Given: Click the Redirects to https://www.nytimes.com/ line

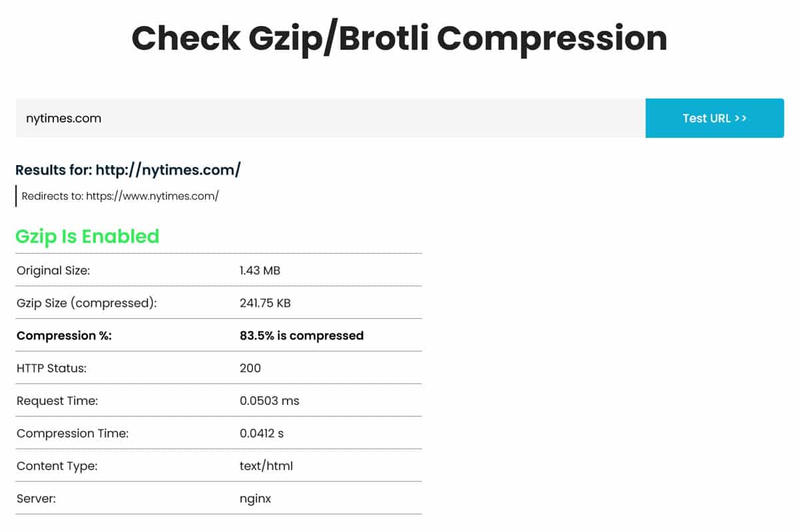Looking at the screenshot, I should [120, 196].
